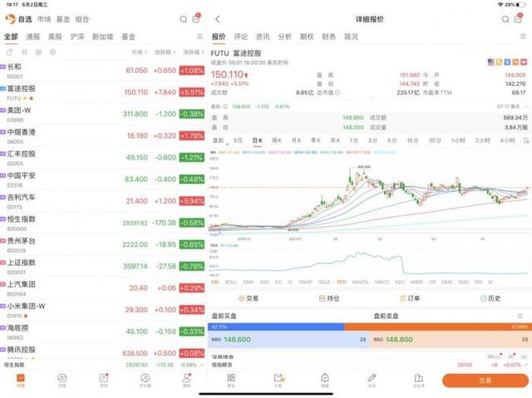
Task: Go back using the left chevron arrow
Action: 218,19
